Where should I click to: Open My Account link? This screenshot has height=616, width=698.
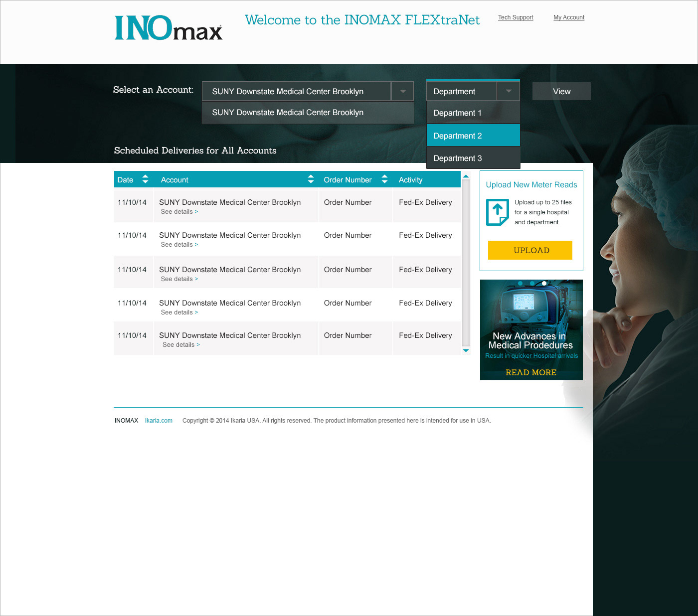pos(569,17)
